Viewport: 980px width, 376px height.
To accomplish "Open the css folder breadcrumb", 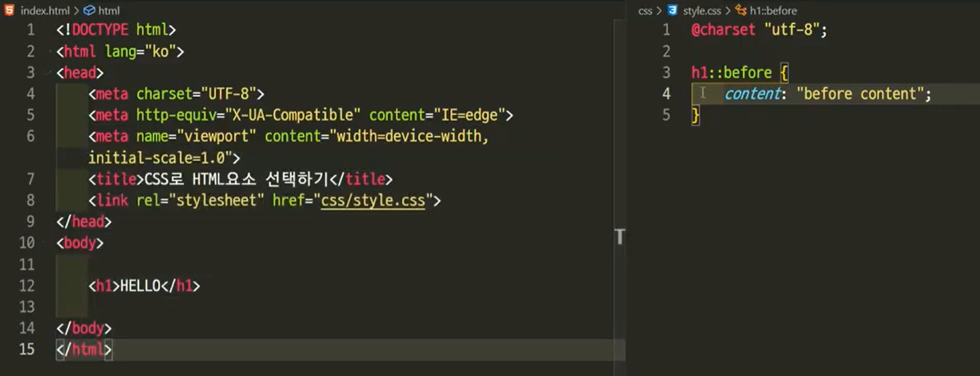I will click(645, 10).
